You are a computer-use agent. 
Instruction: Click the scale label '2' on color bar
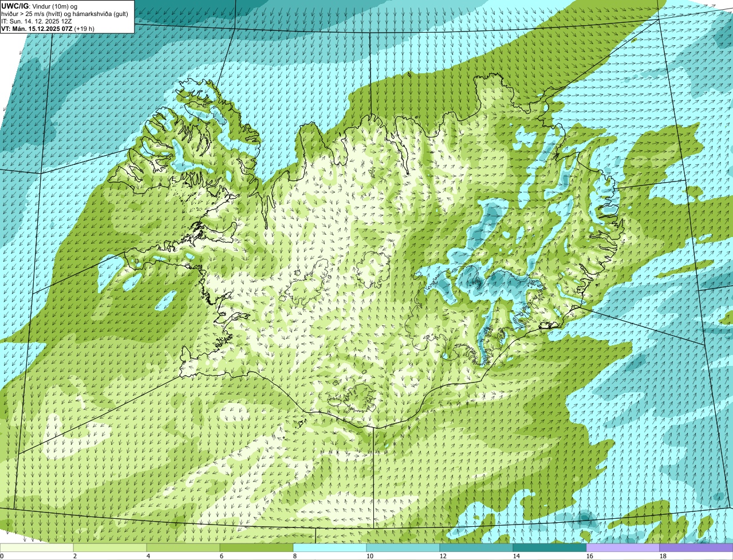(x=75, y=556)
